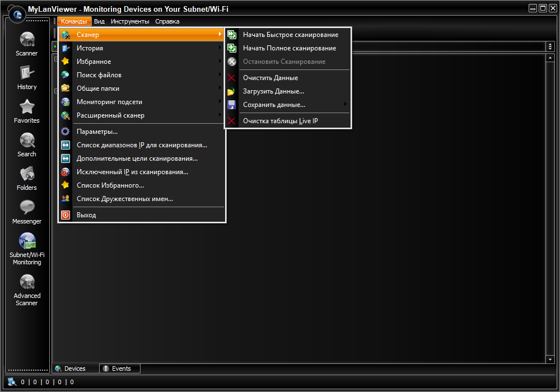Expand the Мониторинг подсети submenu

(x=142, y=102)
